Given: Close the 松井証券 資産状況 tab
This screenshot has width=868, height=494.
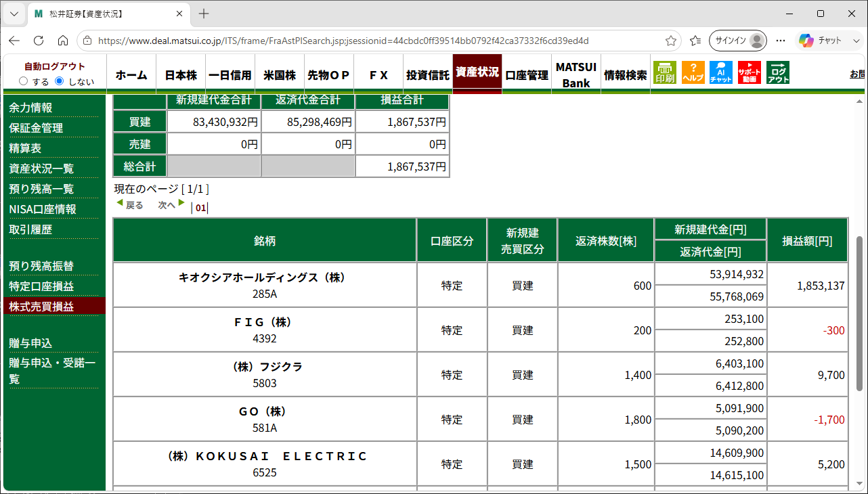Looking at the screenshot, I should coord(179,14).
